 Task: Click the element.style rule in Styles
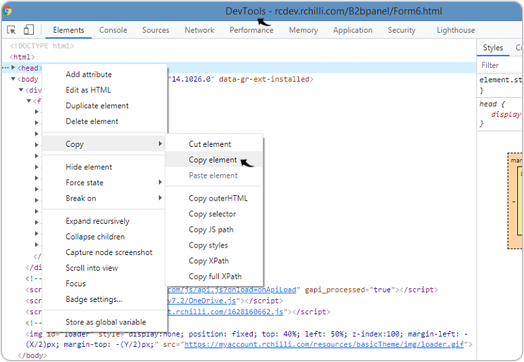[500, 80]
